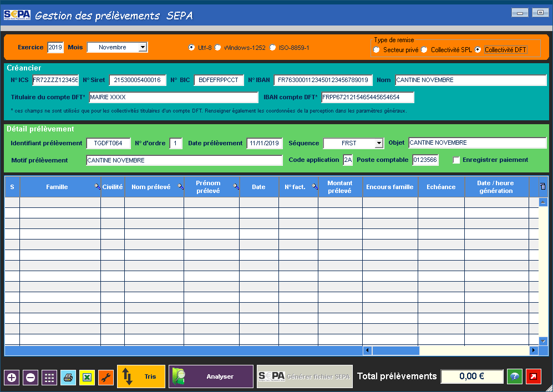Open the grid table view icon

tap(49, 378)
